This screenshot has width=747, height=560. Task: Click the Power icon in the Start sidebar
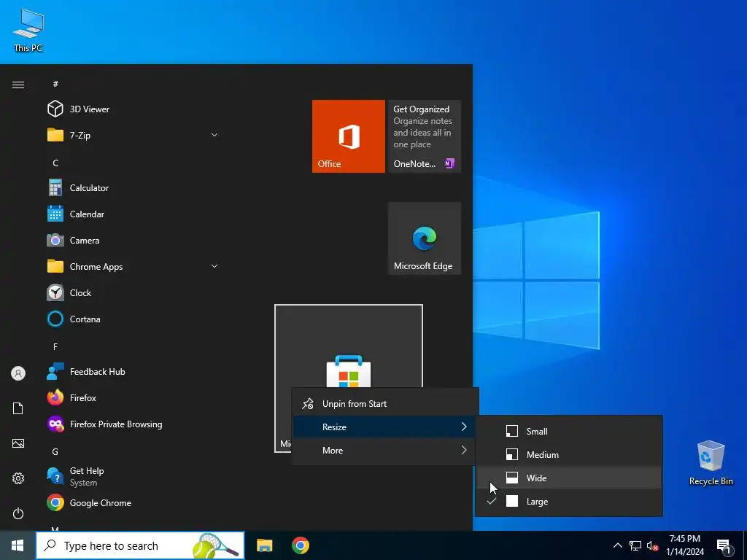(18, 513)
